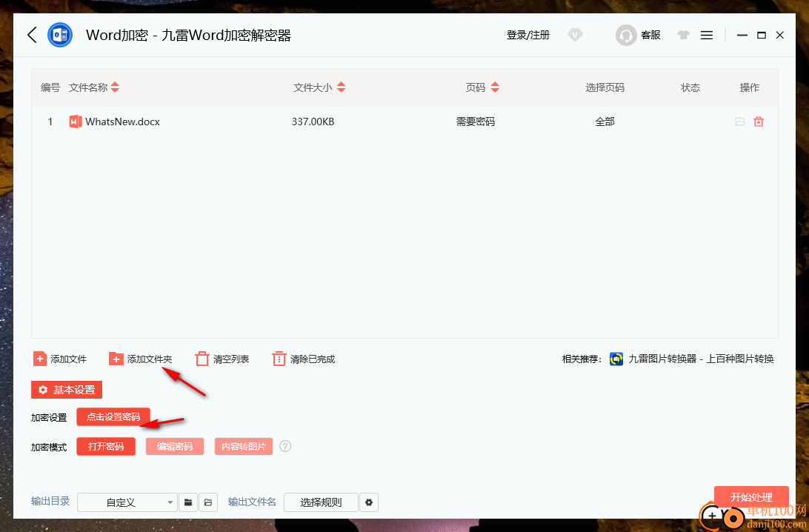Click the 页码 column header text
Viewport: 809px width, 532px height.
[x=475, y=87]
